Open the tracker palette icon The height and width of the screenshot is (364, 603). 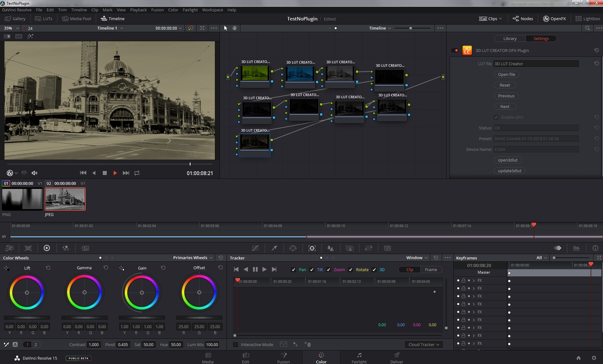(x=312, y=248)
